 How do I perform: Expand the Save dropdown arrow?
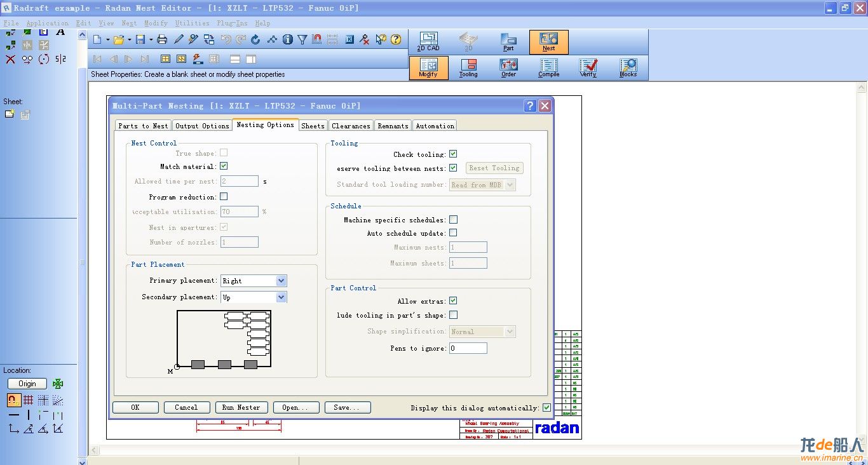[150, 40]
